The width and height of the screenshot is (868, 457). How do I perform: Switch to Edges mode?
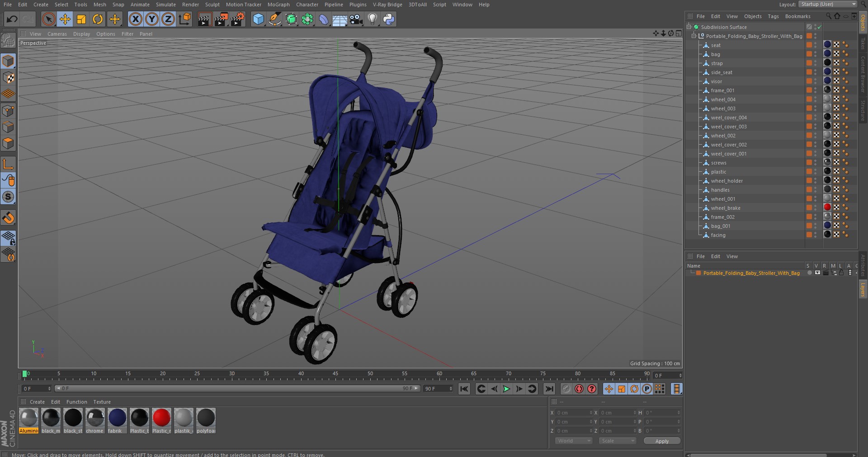click(8, 127)
